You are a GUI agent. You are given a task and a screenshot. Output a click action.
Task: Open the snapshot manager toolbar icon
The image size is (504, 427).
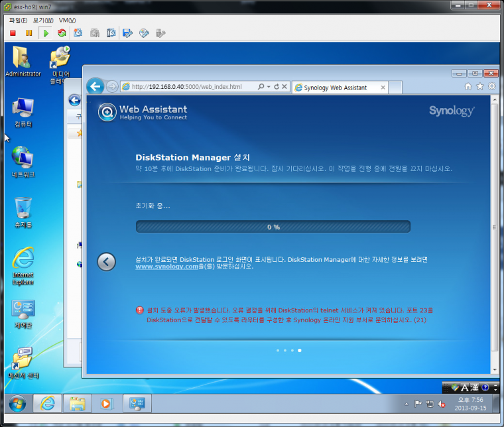click(111, 33)
